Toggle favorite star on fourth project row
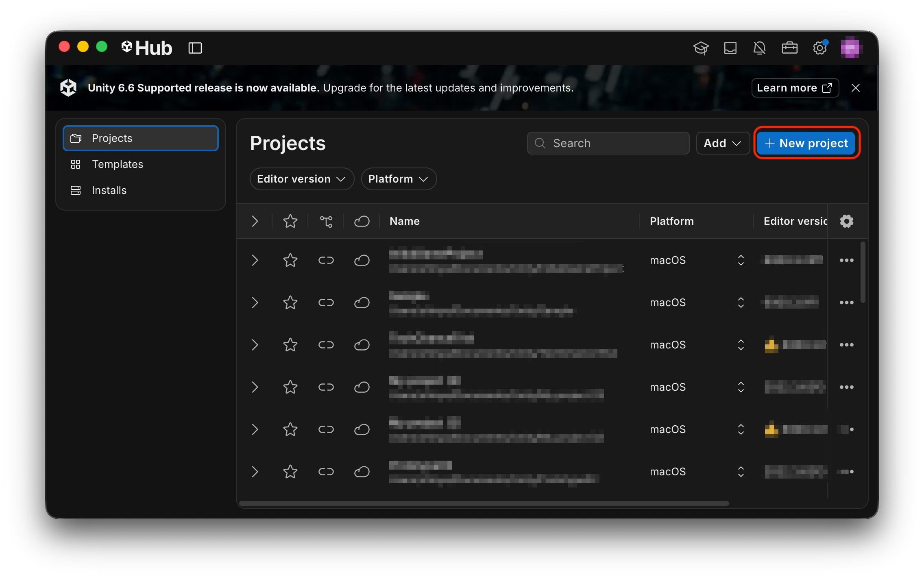The height and width of the screenshot is (579, 924). [x=290, y=387]
